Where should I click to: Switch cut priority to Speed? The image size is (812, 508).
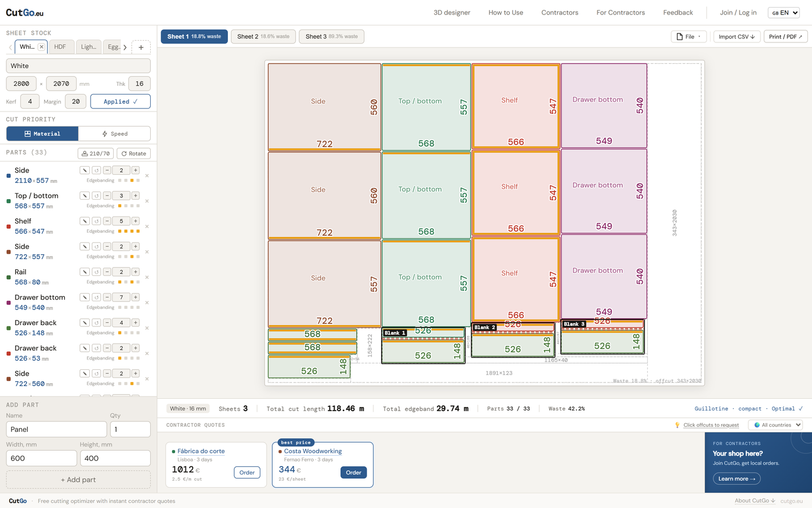(114, 134)
